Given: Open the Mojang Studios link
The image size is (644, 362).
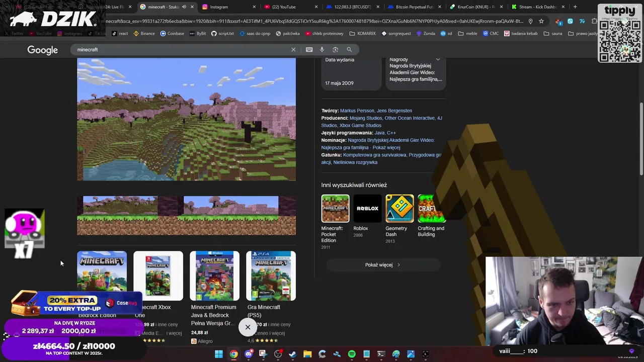Looking at the screenshot, I should click(366, 118).
